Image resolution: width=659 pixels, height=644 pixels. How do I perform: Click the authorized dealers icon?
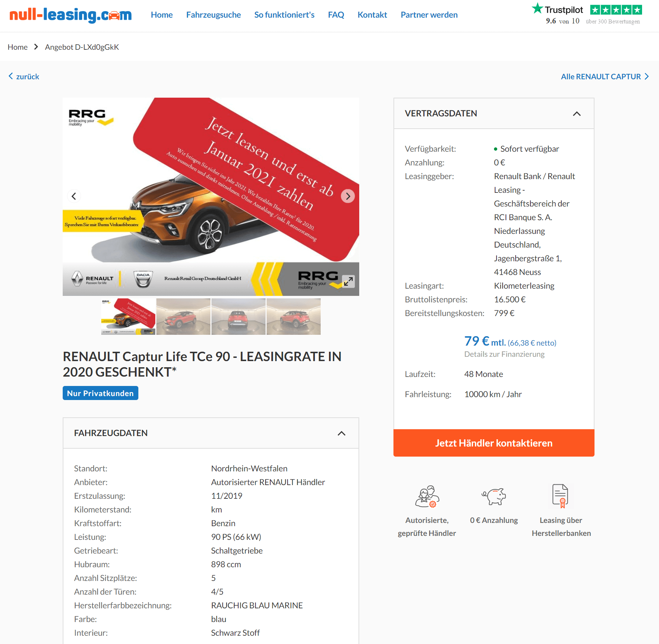[427, 496]
